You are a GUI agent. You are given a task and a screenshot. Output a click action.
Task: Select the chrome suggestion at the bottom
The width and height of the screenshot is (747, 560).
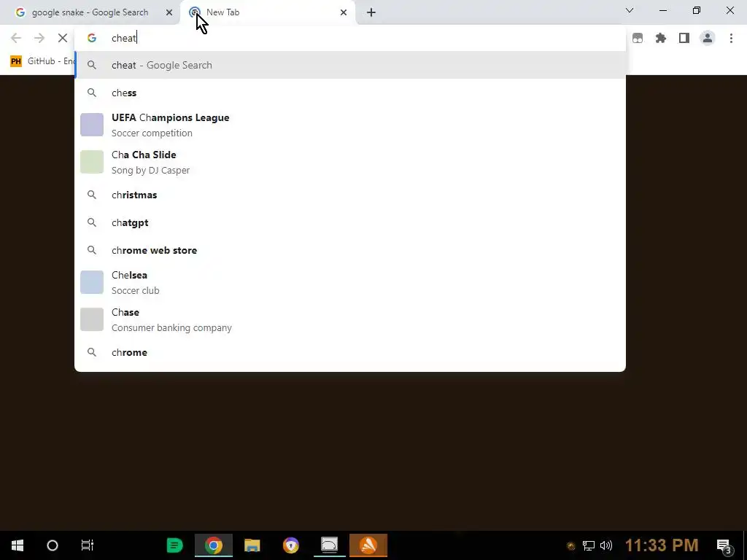[350, 352]
